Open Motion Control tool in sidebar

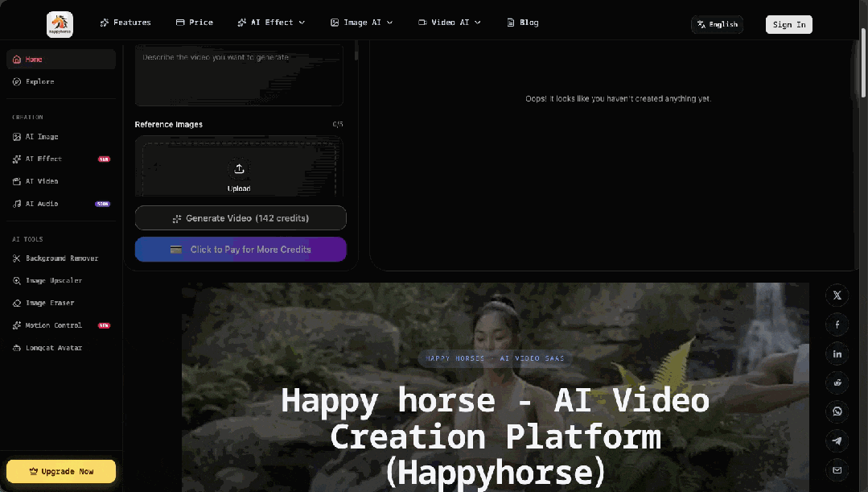[61, 325]
